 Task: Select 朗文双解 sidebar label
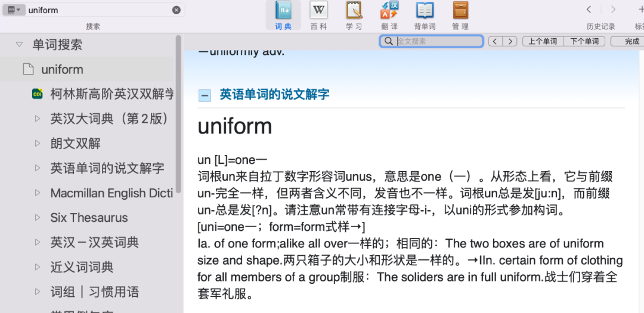click(76, 143)
